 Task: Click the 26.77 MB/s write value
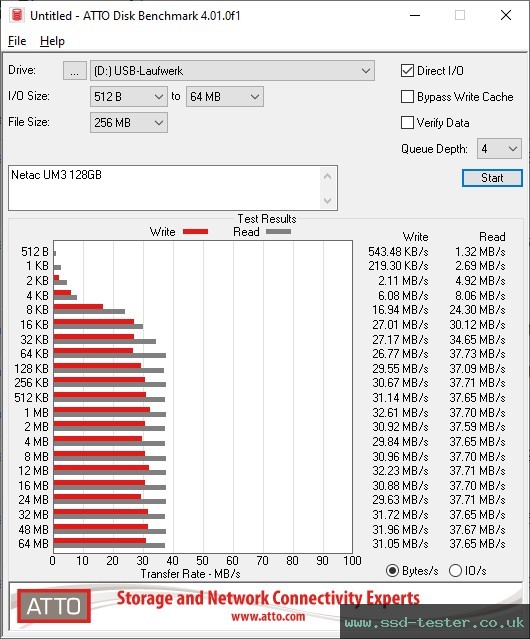click(x=400, y=354)
